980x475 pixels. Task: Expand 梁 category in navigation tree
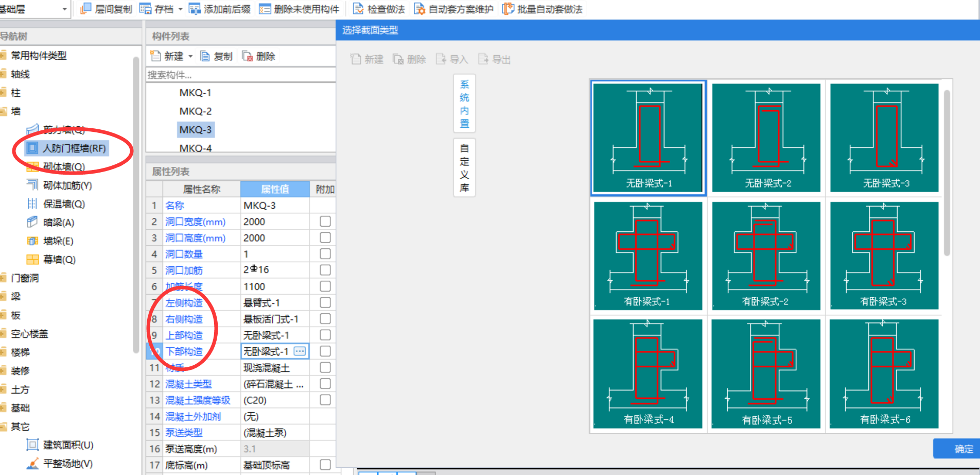(4, 296)
